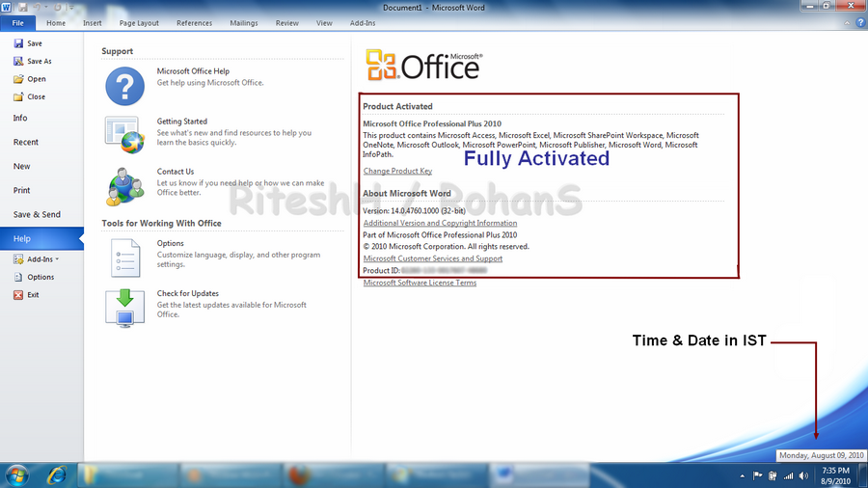Click the Check for Updates download icon
This screenshot has height=488, width=868.
[x=125, y=308]
